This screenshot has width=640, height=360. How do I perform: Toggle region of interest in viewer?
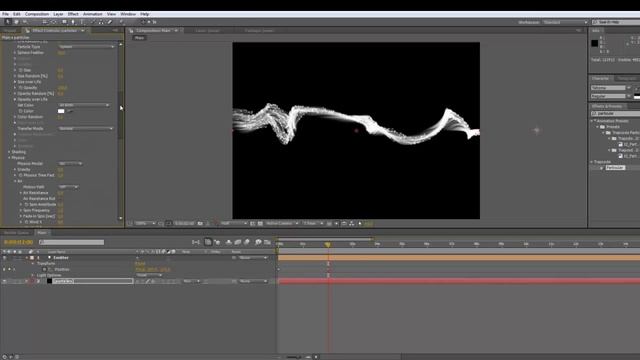253,224
